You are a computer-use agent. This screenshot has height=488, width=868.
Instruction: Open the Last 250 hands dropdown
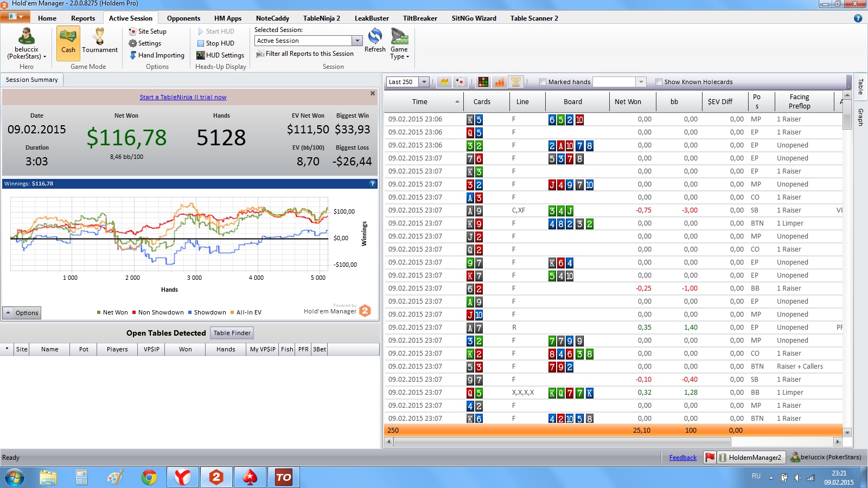pos(424,82)
